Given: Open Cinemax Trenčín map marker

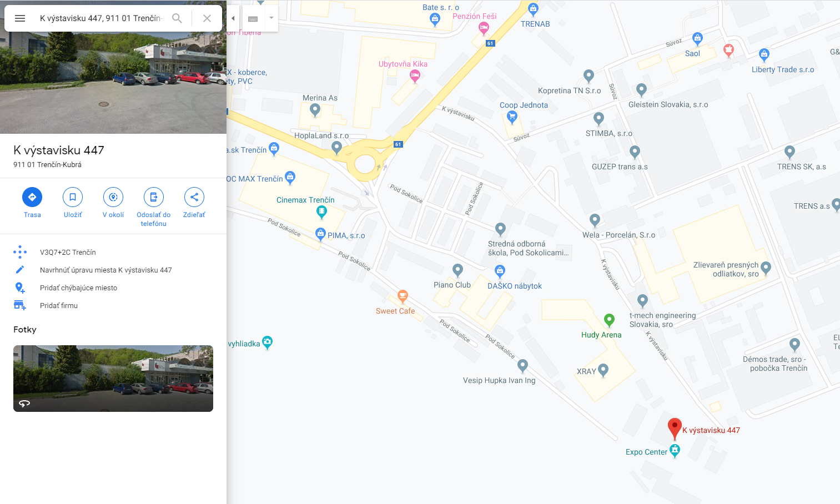Looking at the screenshot, I should click(x=321, y=212).
